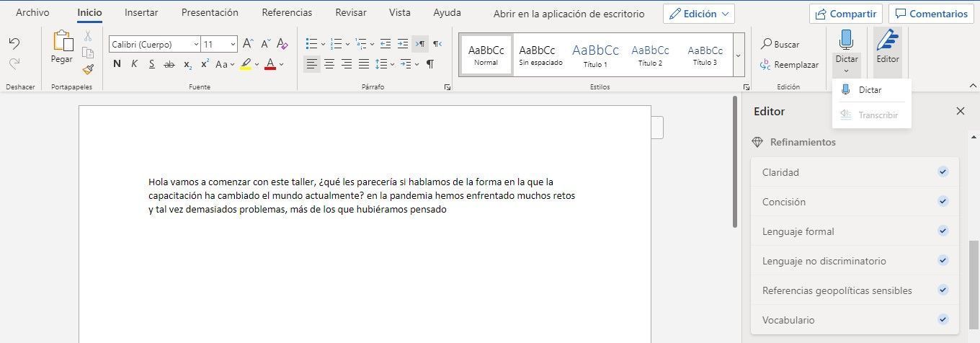Increase font size with the large A icon
Screen dimensions: 980x343
tap(248, 44)
